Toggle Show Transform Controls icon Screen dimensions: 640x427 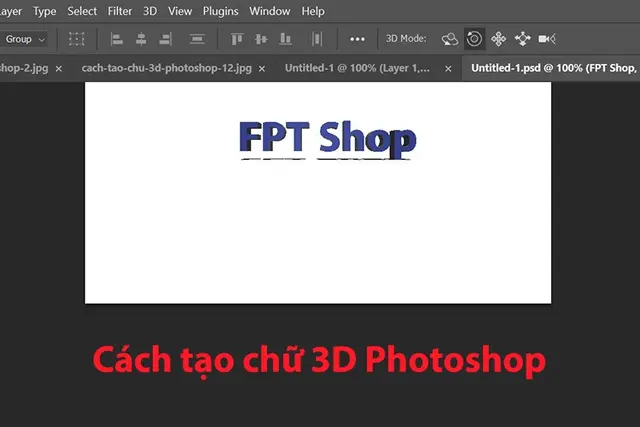76,39
